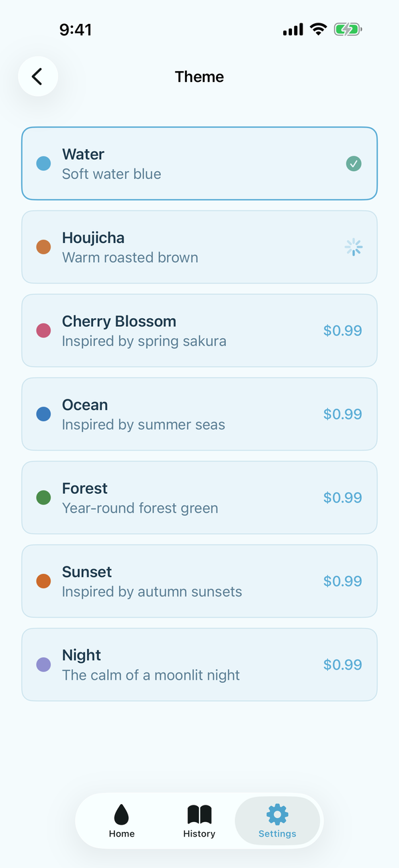Tap the pink Cherry Blossom color dot
399x868 pixels.
pos(43,330)
